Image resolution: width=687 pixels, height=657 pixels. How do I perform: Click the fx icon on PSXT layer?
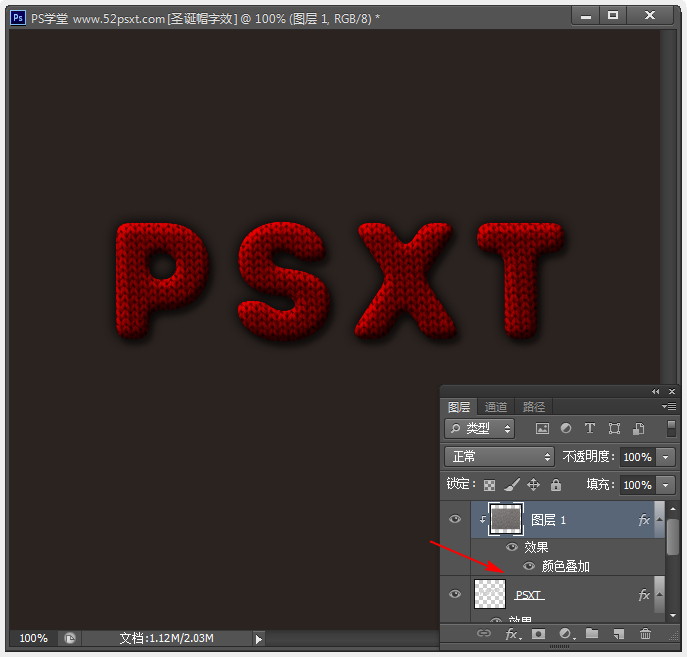click(644, 595)
